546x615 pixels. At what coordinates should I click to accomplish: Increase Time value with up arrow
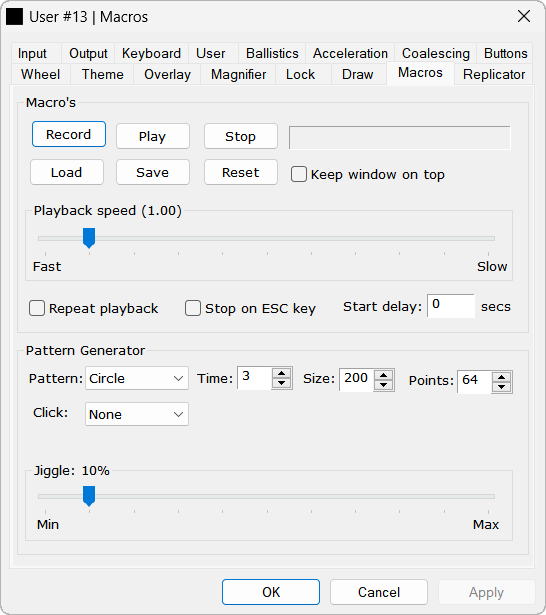[282, 373]
